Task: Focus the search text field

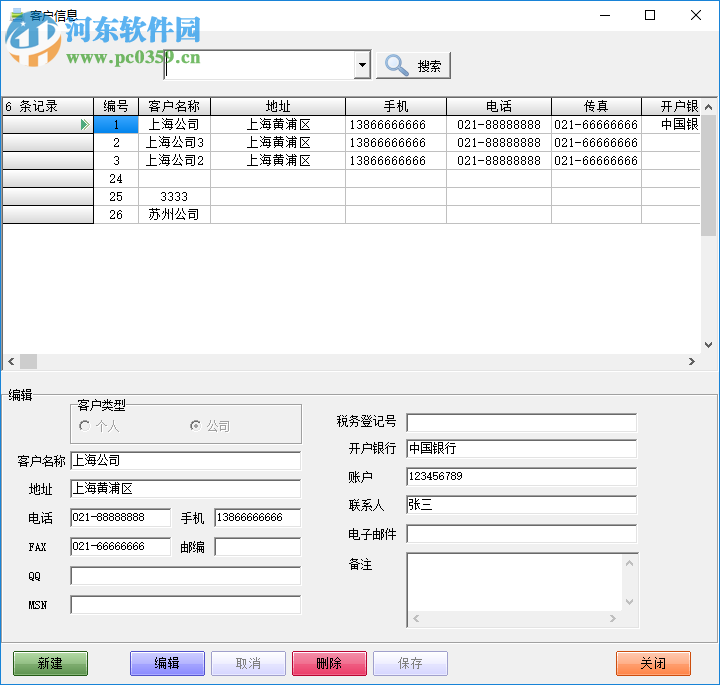Action: pyautogui.click(x=259, y=65)
